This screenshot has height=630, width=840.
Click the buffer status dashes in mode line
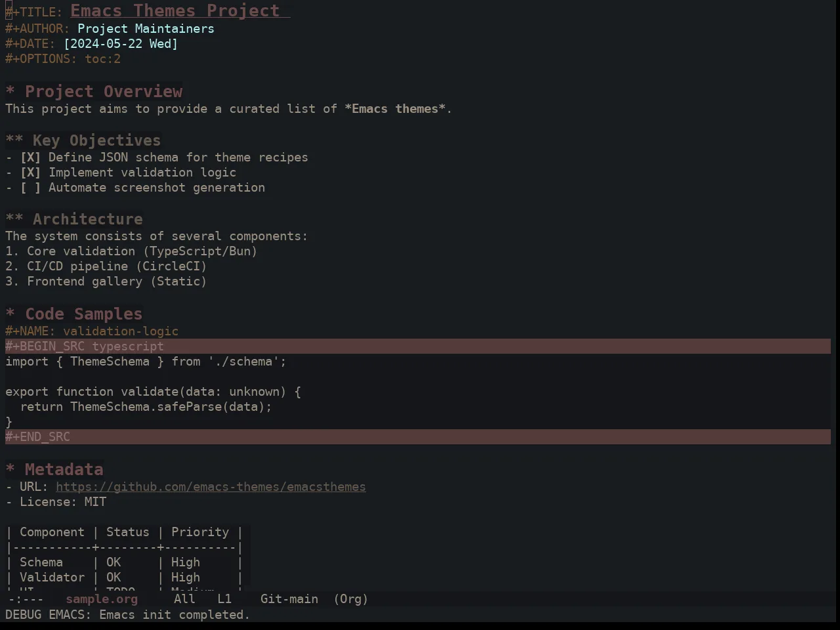pyautogui.click(x=26, y=599)
